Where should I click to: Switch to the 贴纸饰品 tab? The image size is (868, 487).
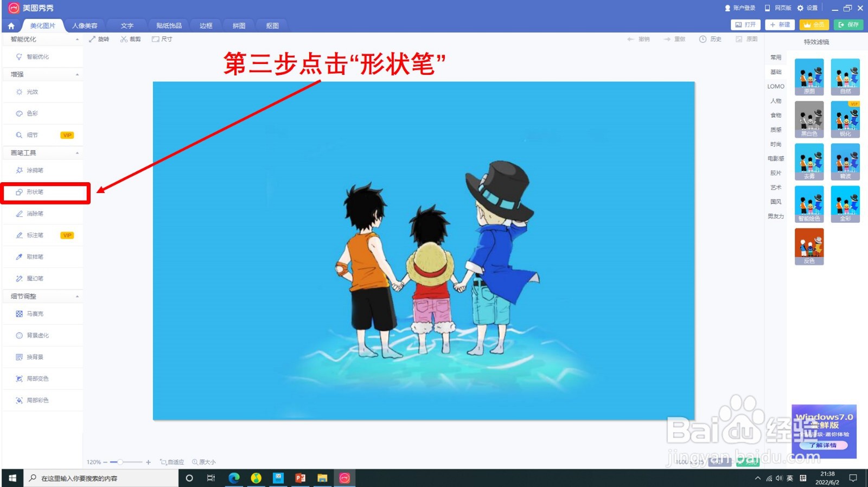pyautogui.click(x=169, y=25)
